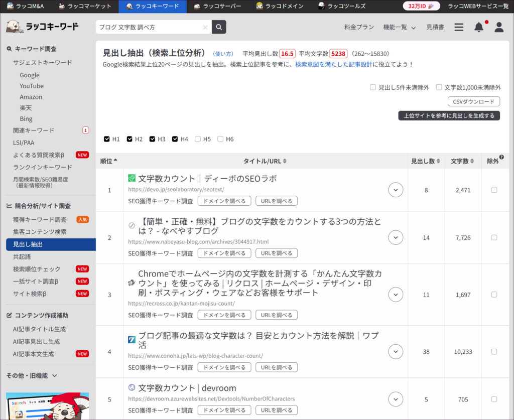Click the magnifier search button
The width and height of the screenshot is (514, 420).
pyautogui.click(x=219, y=27)
